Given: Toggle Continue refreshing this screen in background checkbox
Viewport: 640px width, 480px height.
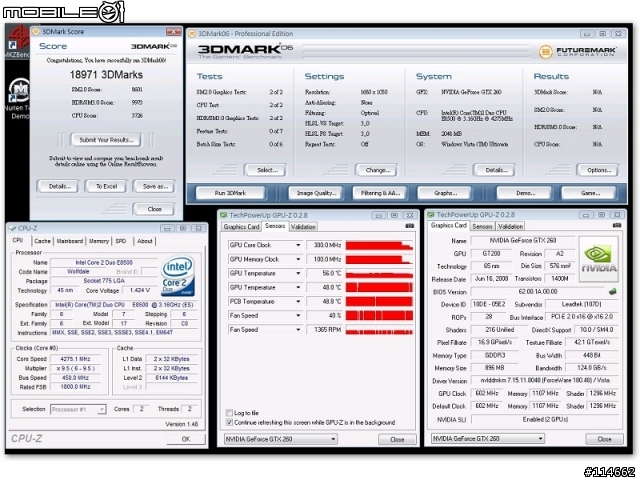Looking at the screenshot, I should pos(229,422).
